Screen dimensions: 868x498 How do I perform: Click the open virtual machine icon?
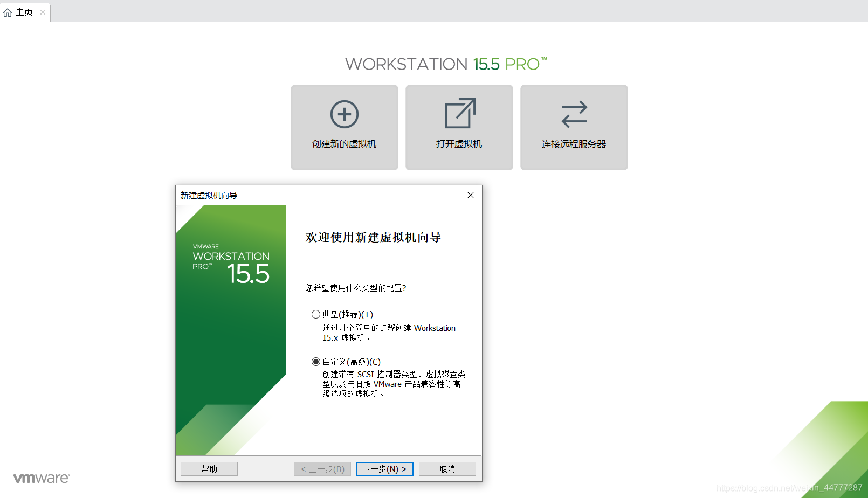point(460,113)
